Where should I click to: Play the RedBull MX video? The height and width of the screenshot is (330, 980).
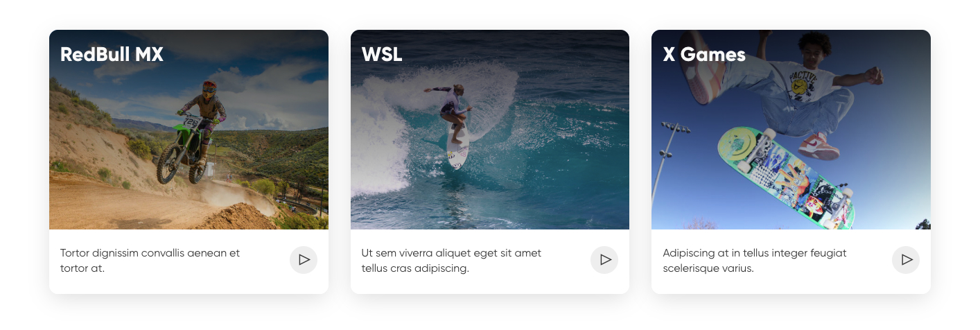point(304,260)
